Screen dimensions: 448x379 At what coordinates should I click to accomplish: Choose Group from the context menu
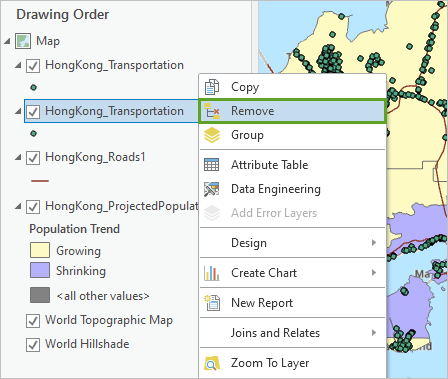pos(293,135)
